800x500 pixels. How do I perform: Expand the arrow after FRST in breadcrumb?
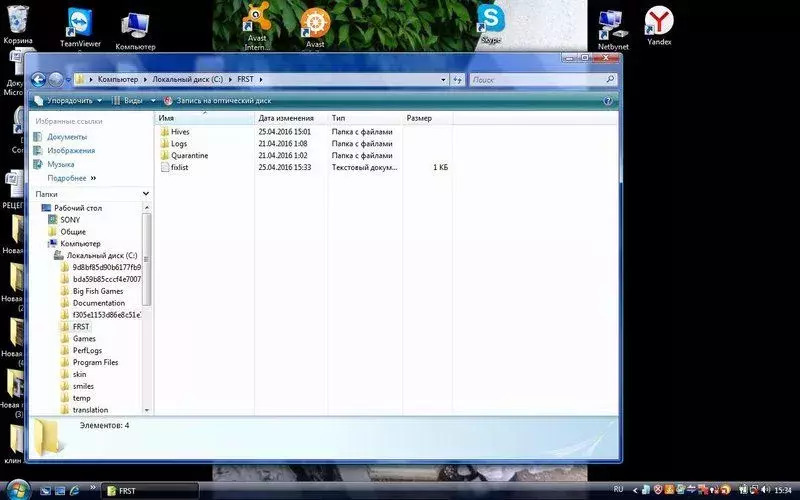point(261,80)
